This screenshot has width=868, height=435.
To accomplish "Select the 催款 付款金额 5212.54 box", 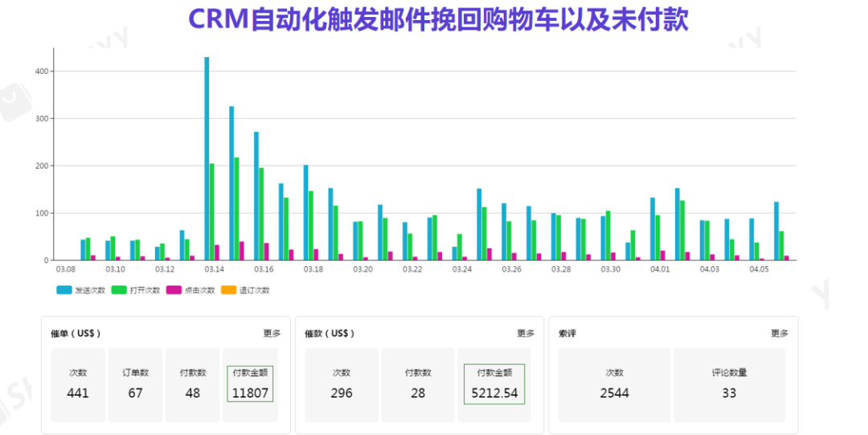I will point(494,384).
